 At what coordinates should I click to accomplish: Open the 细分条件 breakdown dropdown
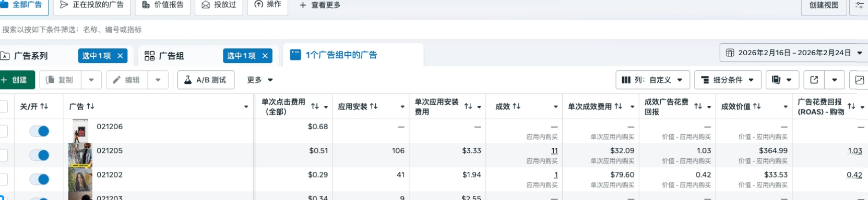pos(728,80)
